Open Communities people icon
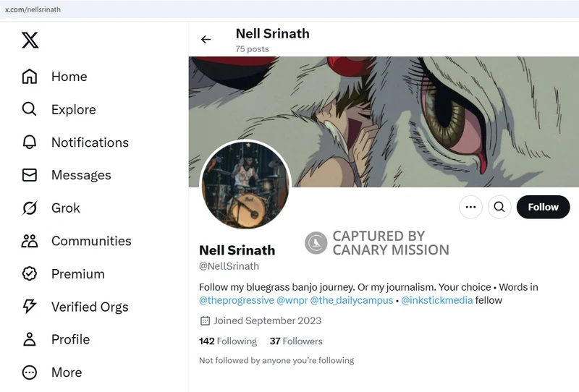 [30, 241]
